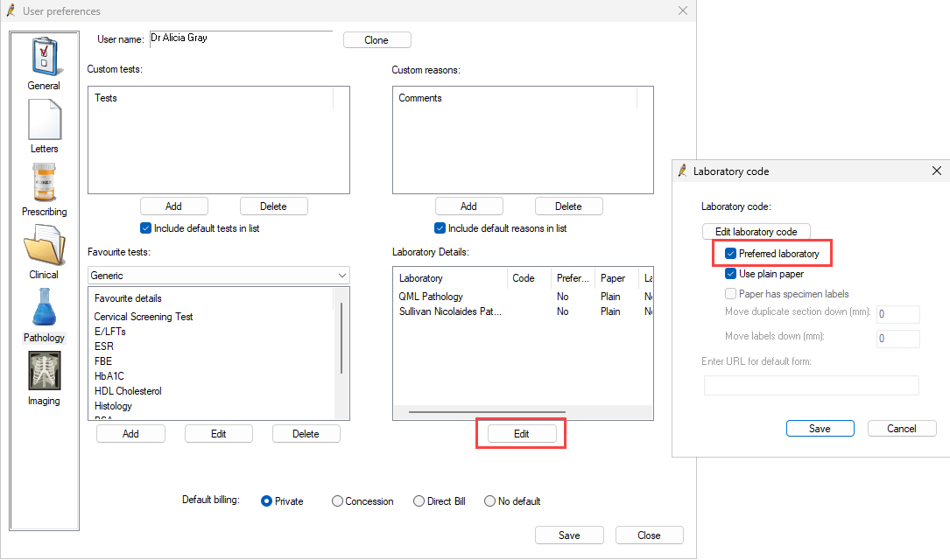Select the Clinical folder icon
The image size is (950, 560).
point(44,247)
